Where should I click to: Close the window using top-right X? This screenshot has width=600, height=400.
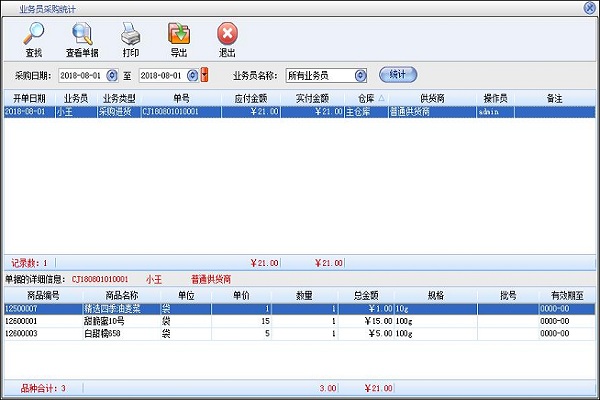591,7
